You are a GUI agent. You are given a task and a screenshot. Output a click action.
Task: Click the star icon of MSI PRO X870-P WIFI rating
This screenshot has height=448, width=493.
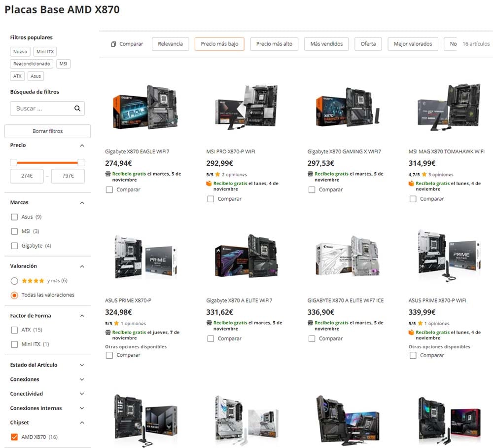click(x=217, y=174)
